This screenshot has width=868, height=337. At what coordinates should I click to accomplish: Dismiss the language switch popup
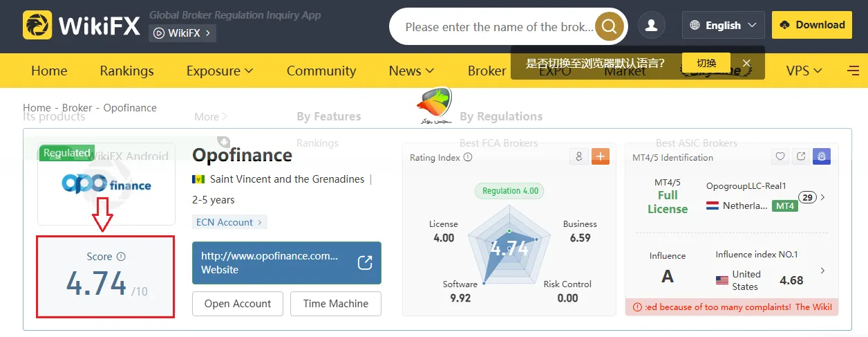point(746,63)
